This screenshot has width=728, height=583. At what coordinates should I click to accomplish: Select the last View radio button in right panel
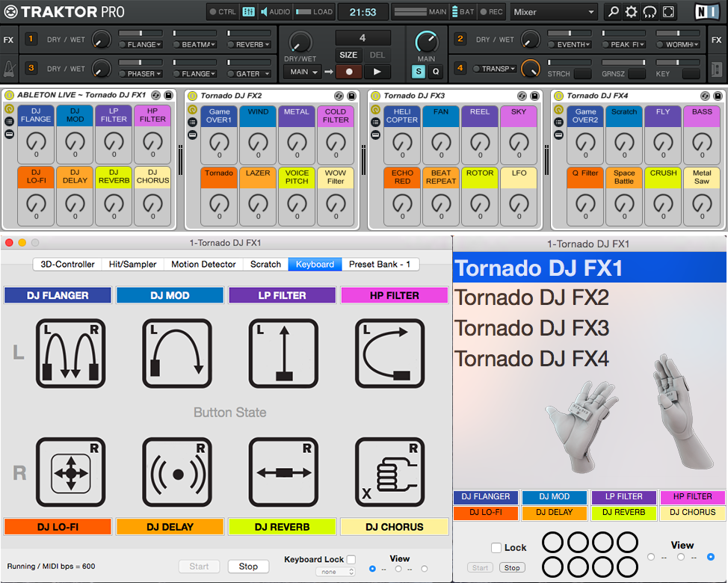point(710,557)
